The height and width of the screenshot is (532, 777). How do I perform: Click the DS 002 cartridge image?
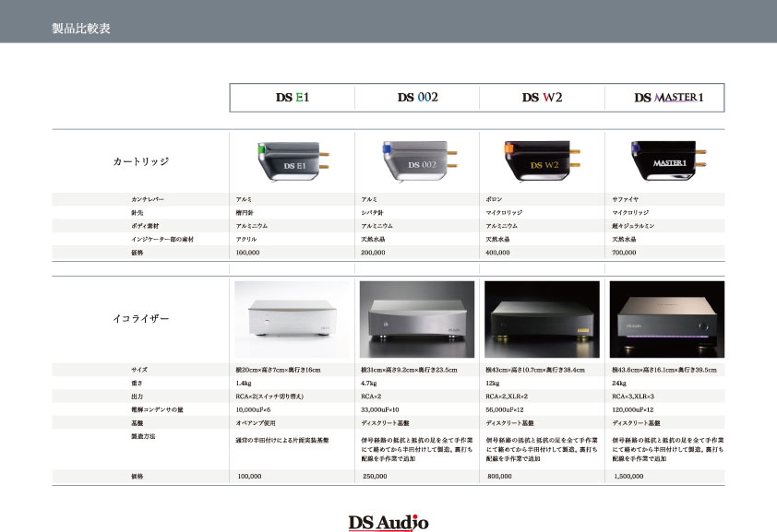coord(420,161)
